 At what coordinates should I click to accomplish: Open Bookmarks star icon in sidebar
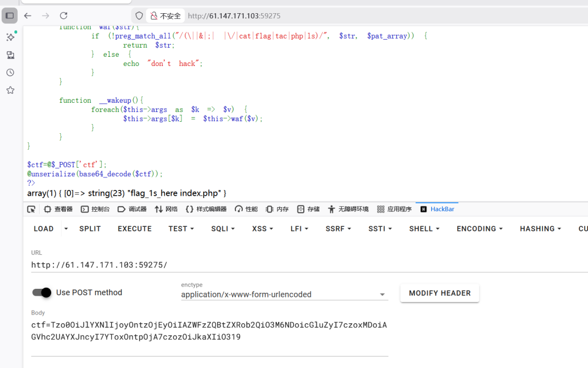[x=10, y=90]
